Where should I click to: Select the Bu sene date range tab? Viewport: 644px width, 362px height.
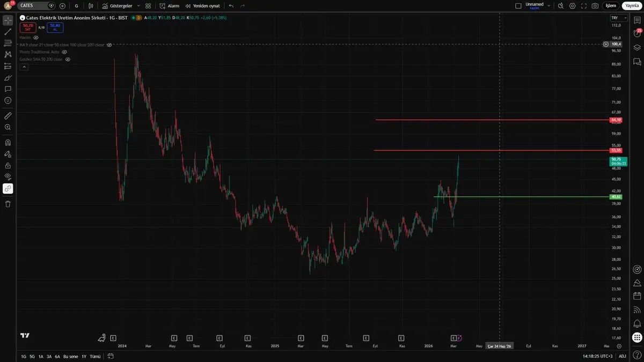[x=70, y=356]
